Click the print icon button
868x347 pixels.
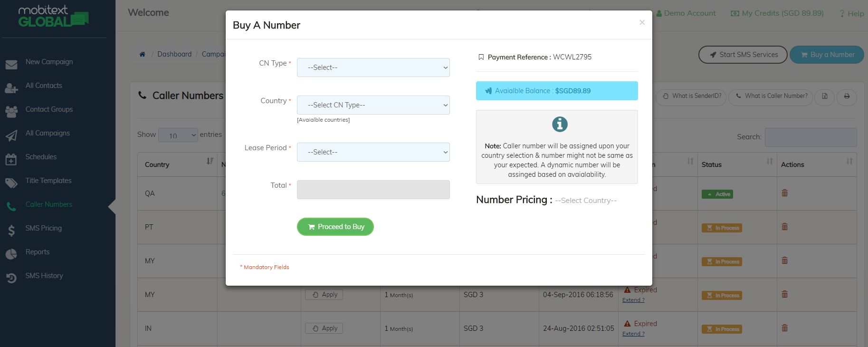[847, 96]
